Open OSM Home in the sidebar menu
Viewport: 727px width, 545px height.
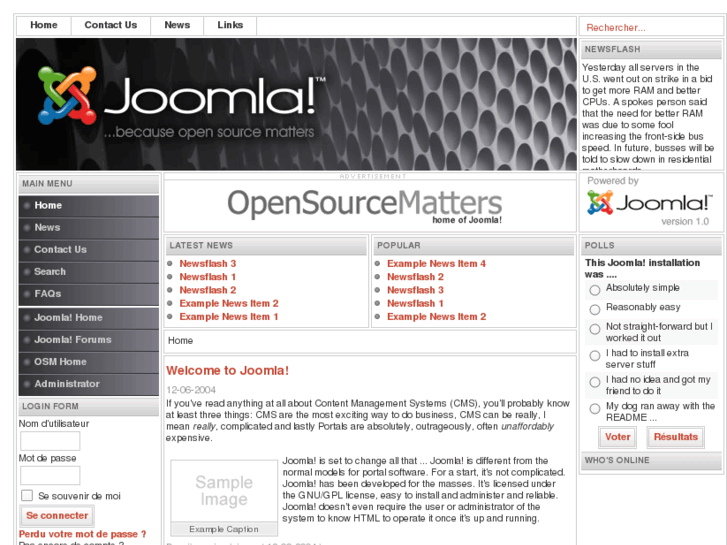tap(89, 362)
